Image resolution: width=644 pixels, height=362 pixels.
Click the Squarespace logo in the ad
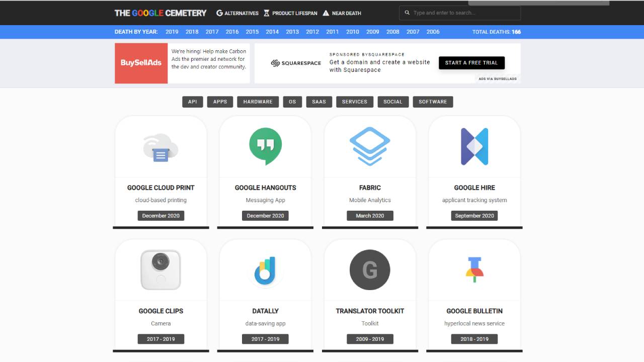[x=296, y=63]
